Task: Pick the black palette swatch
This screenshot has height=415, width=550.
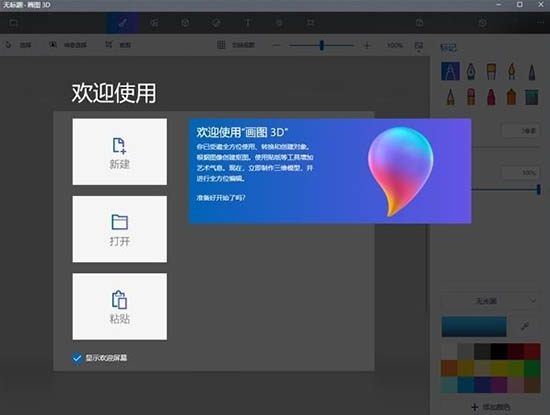Action: (498, 352)
